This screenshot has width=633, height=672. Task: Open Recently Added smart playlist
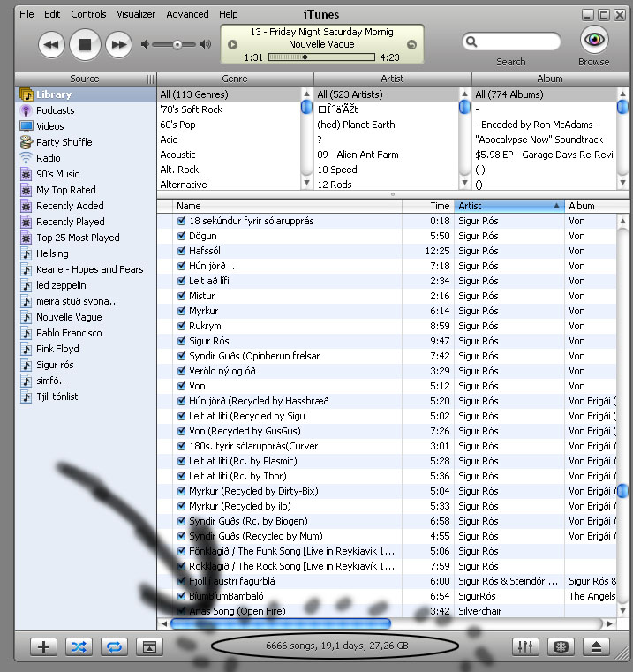(70, 206)
